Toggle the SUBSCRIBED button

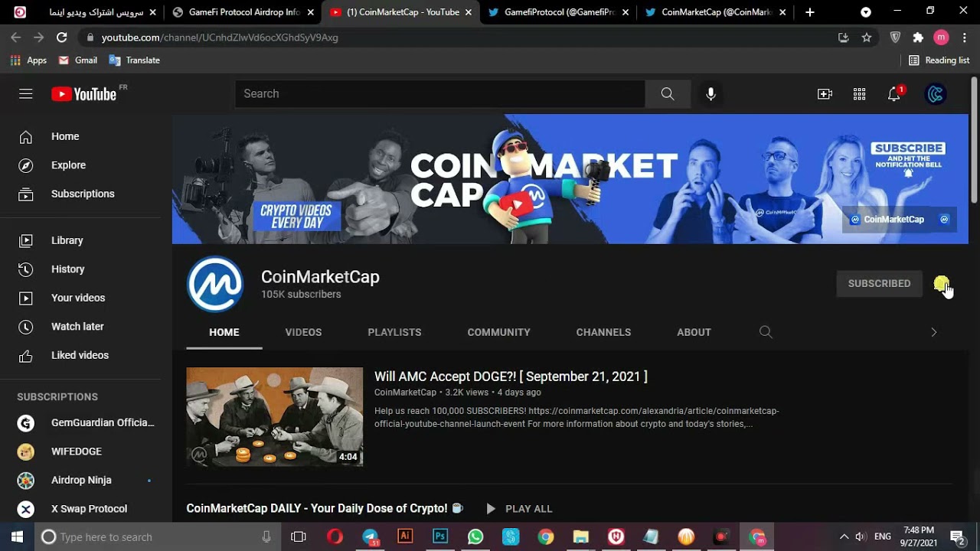(879, 283)
